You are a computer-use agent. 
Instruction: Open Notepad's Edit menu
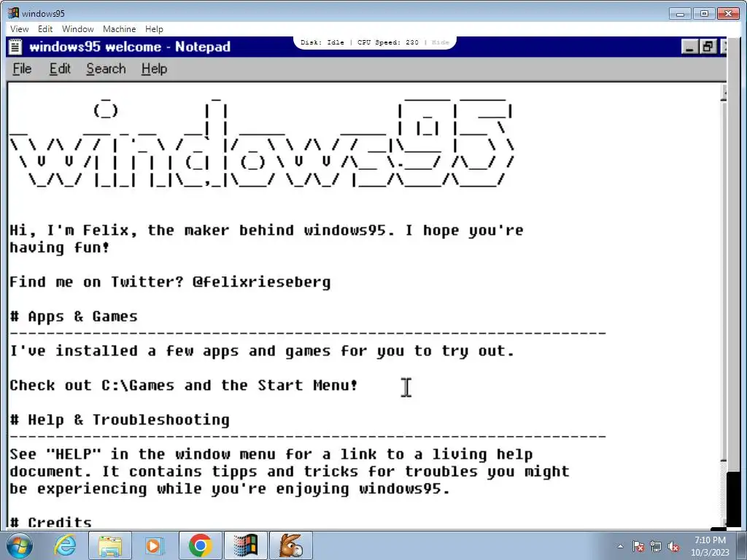point(60,69)
